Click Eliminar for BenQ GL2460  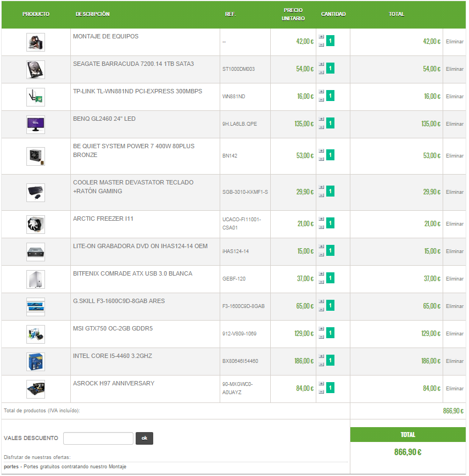click(454, 124)
